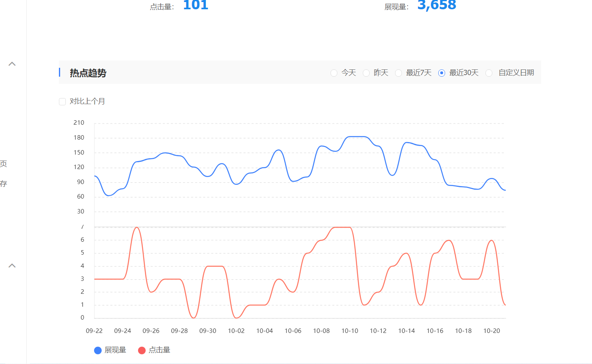Click the 10-08 x-axis date label
Viewport: 592px width, 364px height.
click(x=322, y=331)
